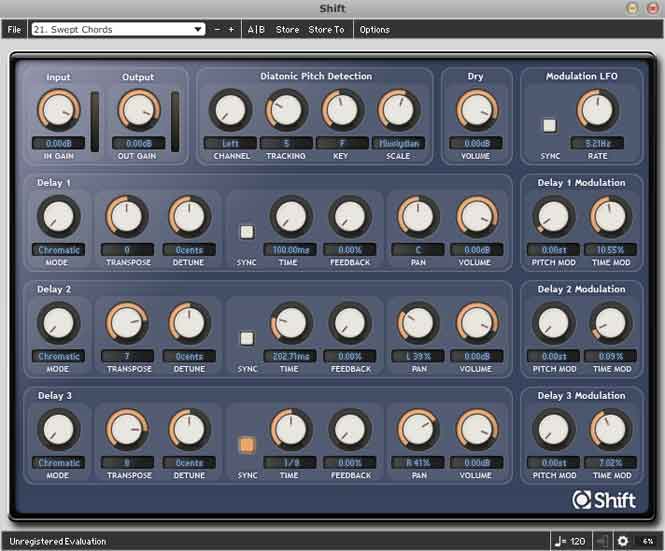Click the Delay 2 TRANSPOSE knob

pyautogui.click(x=126, y=323)
